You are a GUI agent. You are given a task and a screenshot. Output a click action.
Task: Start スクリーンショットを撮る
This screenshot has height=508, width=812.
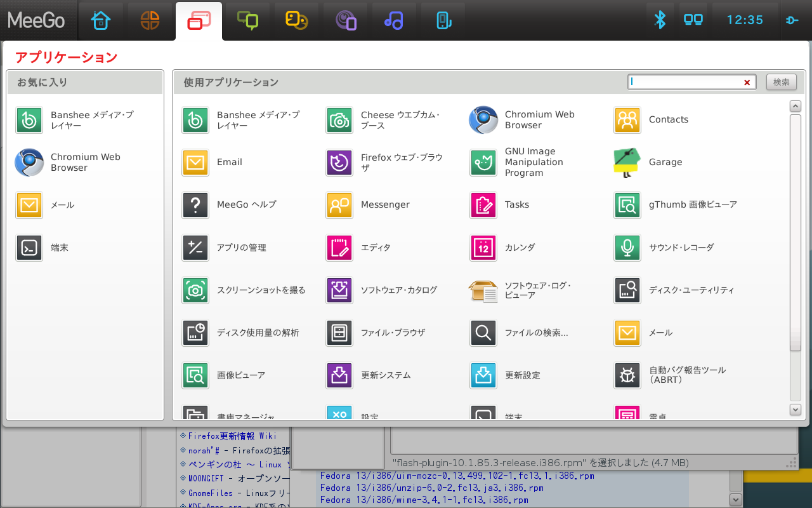pyautogui.click(x=244, y=290)
